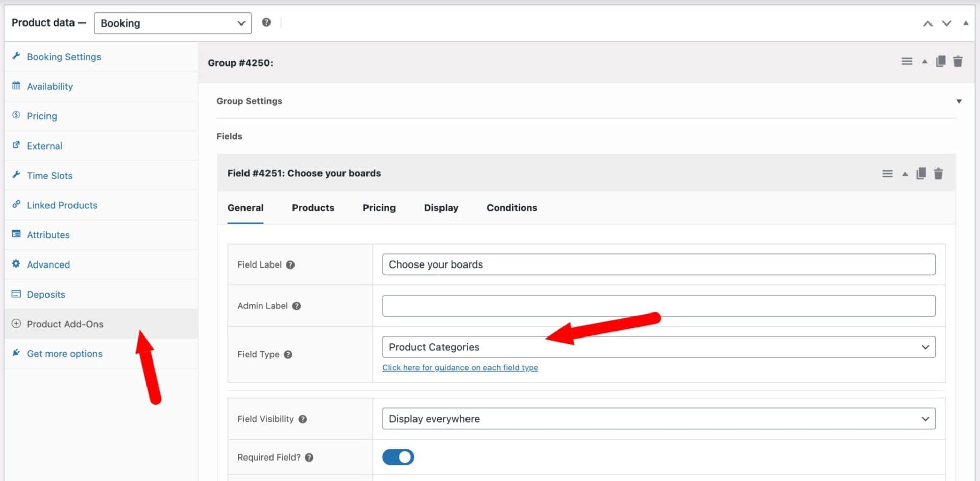Click the Field Visibility help icon
This screenshot has height=481, width=980.
click(303, 419)
